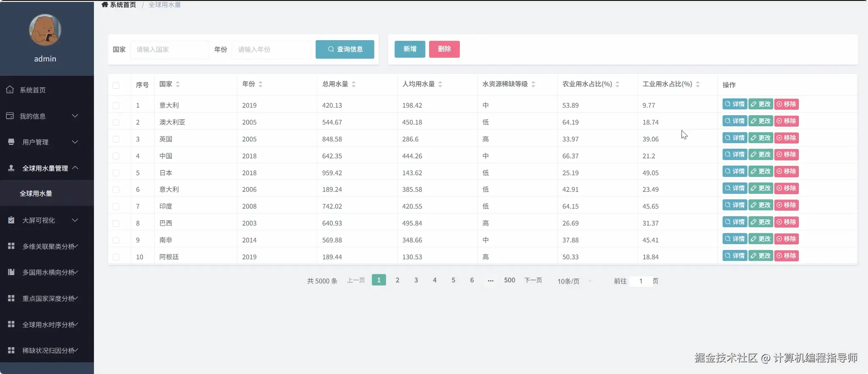
Task: Click the 全球用水时序分析 grid icon
Action: point(11,324)
